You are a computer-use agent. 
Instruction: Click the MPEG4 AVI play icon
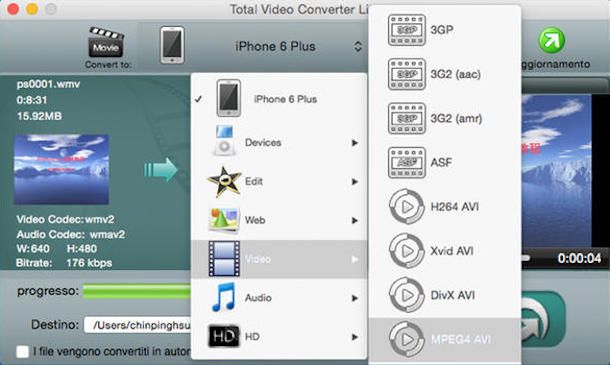pos(407,340)
